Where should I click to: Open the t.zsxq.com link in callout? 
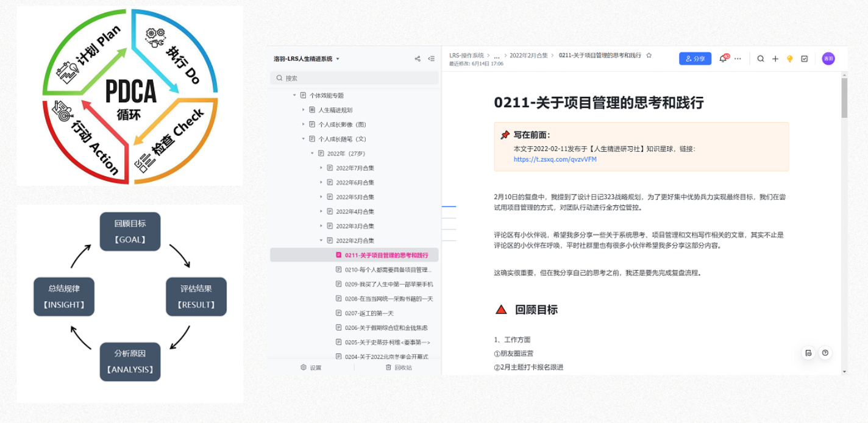click(x=555, y=160)
